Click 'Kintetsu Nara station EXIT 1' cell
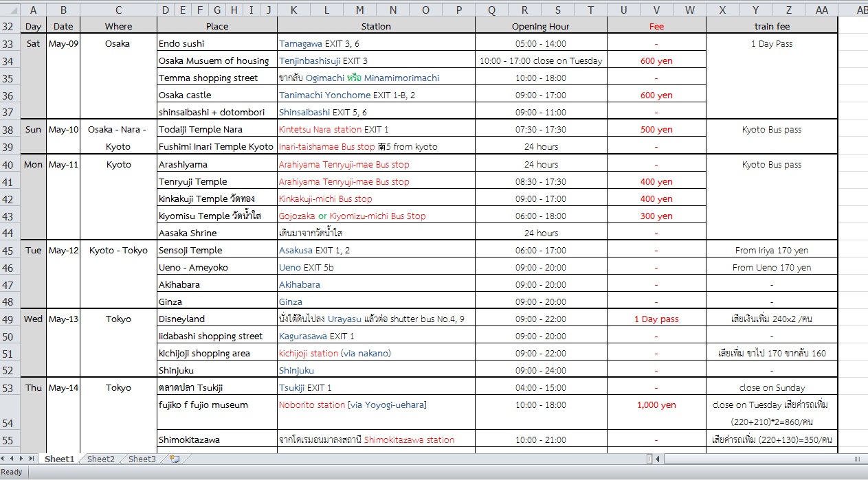868x480 pixels. pos(376,129)
